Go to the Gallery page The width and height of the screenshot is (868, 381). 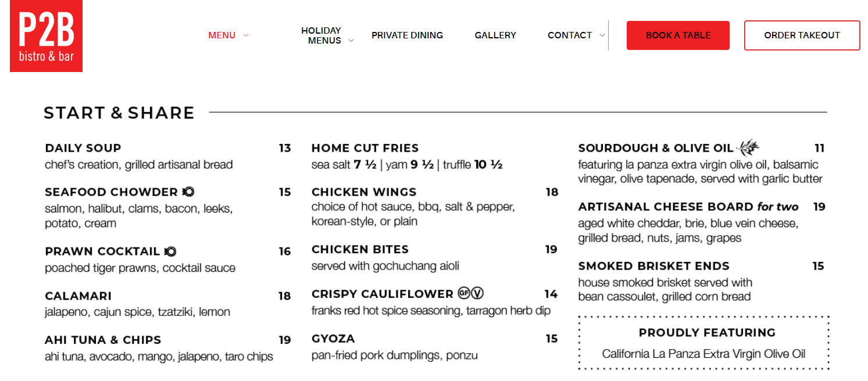coord(495,35)
